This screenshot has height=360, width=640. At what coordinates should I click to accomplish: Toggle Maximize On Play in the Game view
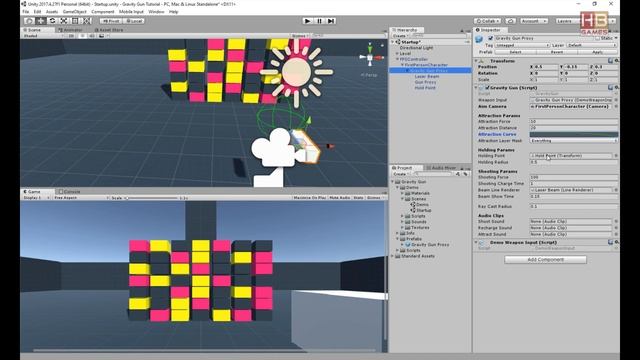[309, 198]
